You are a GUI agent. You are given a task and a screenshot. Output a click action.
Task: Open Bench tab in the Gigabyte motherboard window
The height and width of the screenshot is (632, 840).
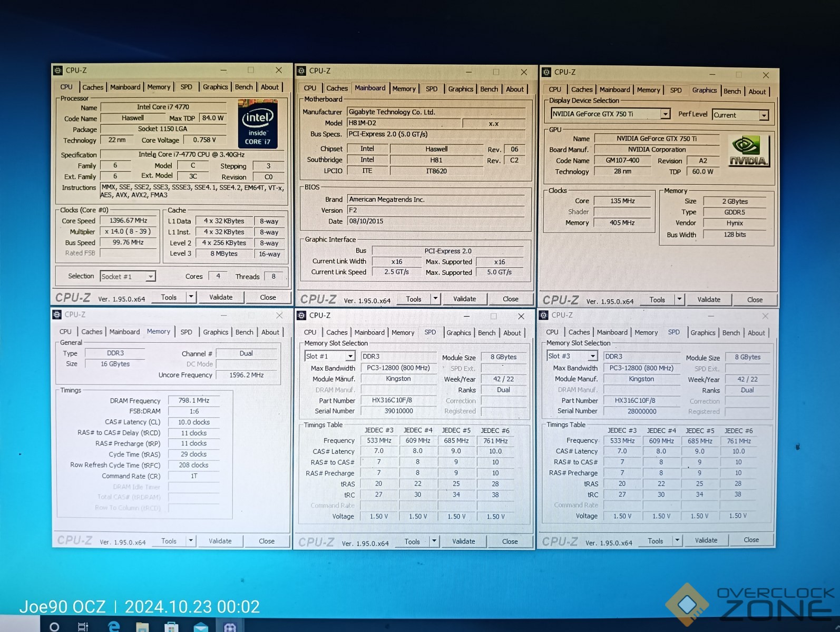pyautogui.click(x=489, y=89)
